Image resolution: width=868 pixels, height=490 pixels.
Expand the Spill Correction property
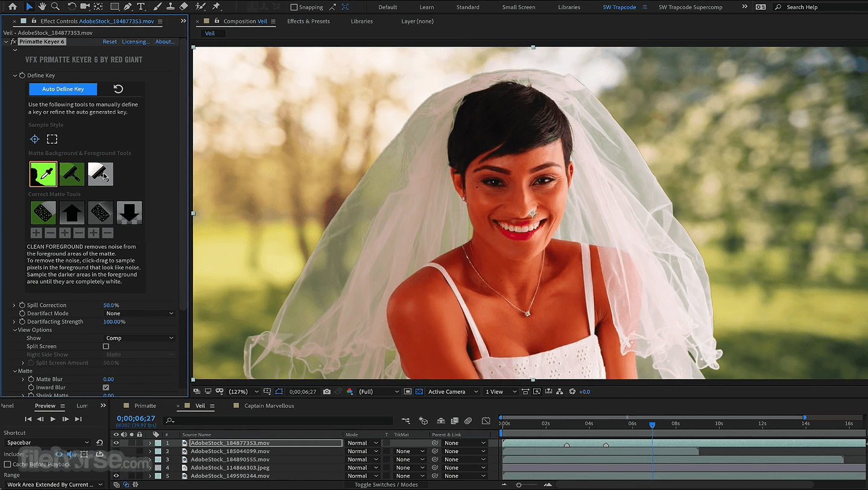pyautogui.click(x=14, y=305)
